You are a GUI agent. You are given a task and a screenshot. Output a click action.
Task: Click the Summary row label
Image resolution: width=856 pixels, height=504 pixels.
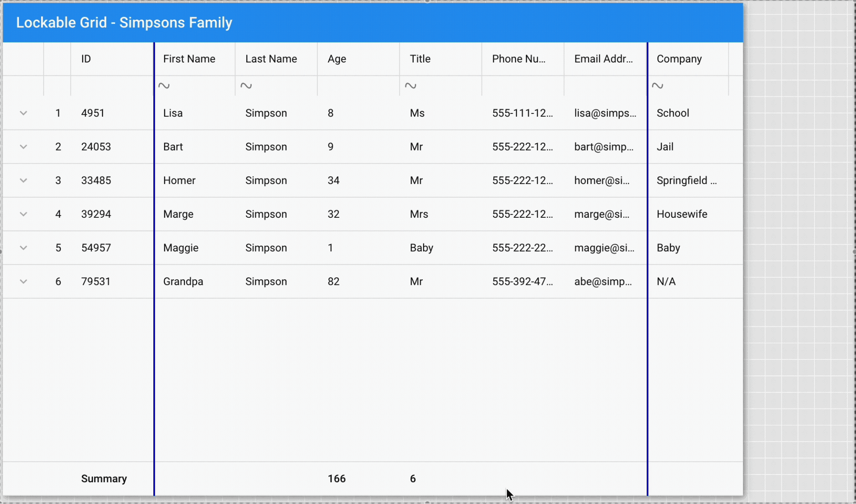(103, 479)
